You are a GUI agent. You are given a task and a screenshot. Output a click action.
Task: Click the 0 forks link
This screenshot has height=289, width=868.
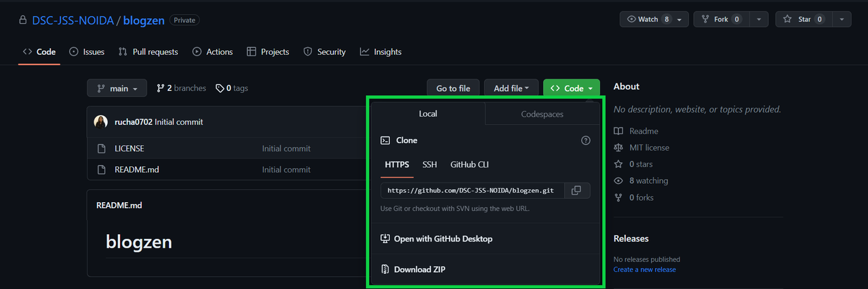point(633,197)
